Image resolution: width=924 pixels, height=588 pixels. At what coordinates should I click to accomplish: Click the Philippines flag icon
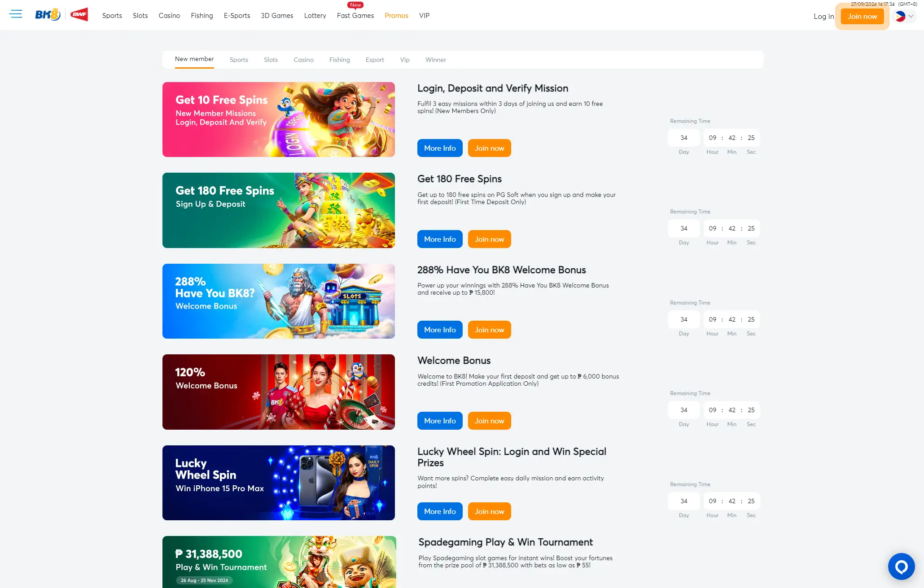[900, 17]
